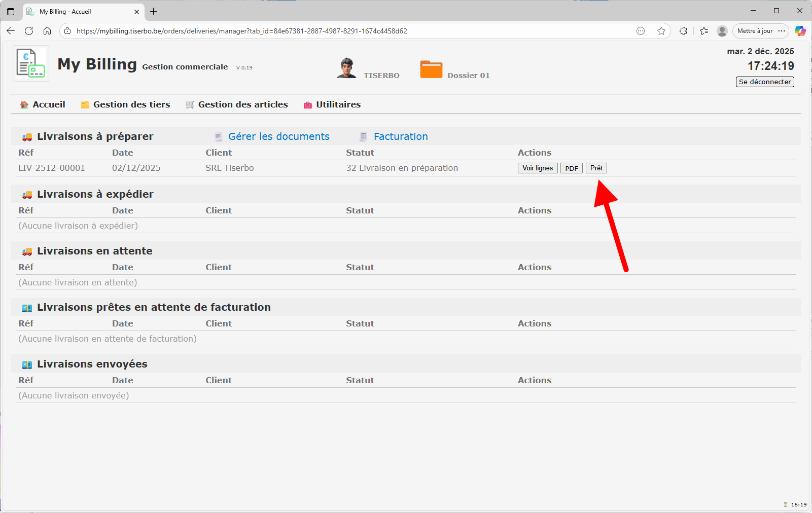Generate PDF for delivery LIV-2512-00001
This screenshot has width=812, height=513.
pos(571,168)
